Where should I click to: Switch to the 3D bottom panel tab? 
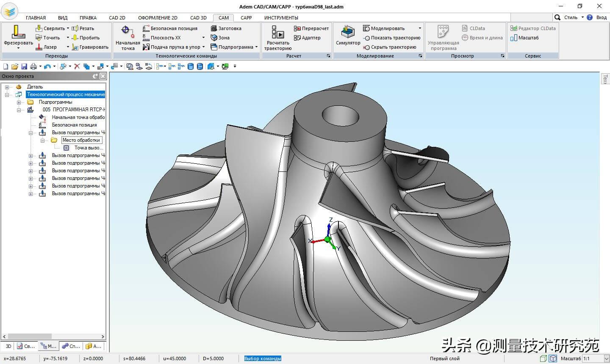pyautogui.click(x=8, y=346)
